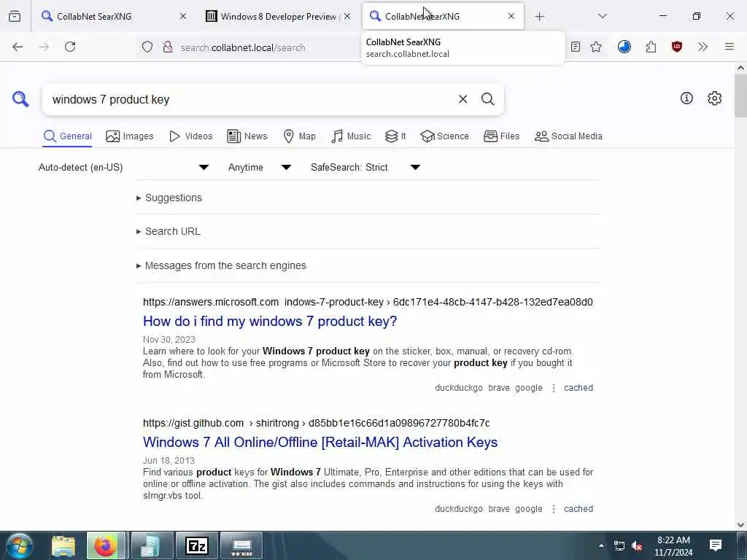The height and width of the screenshot is (560, 747).
Task: Open the Windows Start button
Action: [x=20, y=545]
